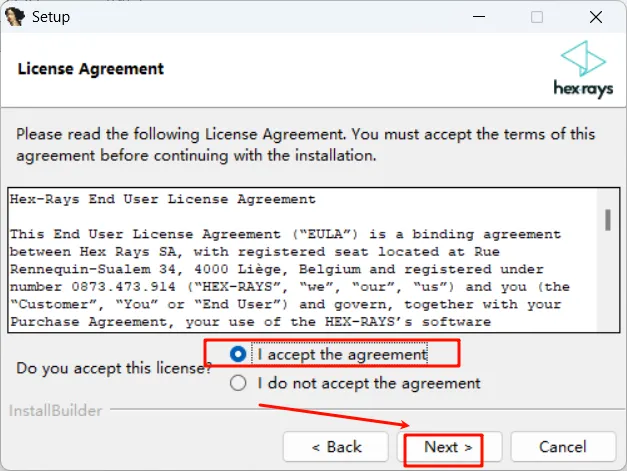Click the 'Do you accept this license?' label
Image resolution: width=627 pixels, height=471 pixels.
[114, 368]
